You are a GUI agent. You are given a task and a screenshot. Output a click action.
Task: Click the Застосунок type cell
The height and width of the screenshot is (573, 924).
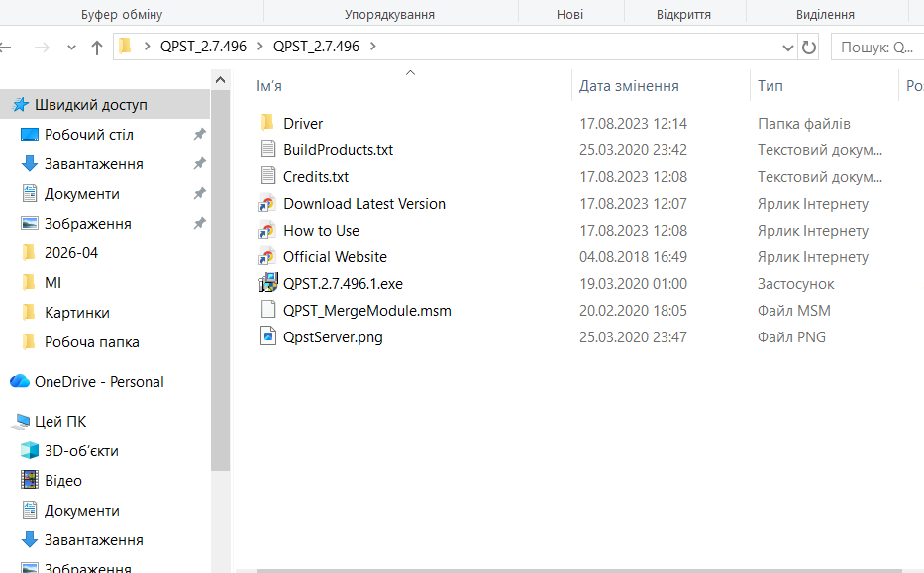coord(795,284)
